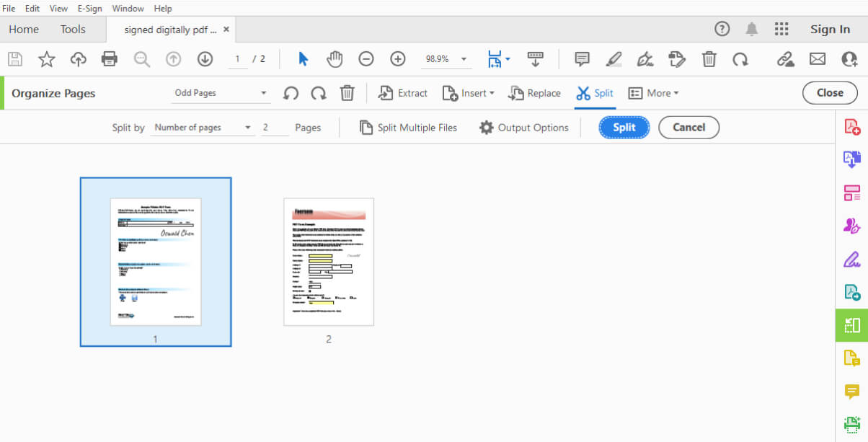Expand the Split by Number of pages dropdown
This screenshot has height=442, width=868.
coord(203,128)
